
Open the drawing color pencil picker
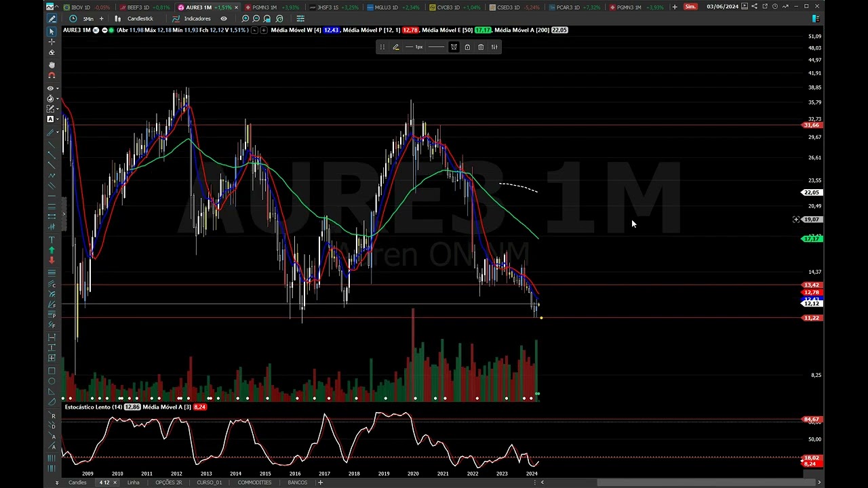[395, 47]
